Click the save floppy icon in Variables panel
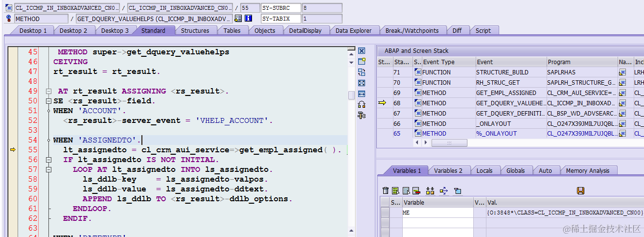Viewport: 644px width, 237px height. coord(581,190)
